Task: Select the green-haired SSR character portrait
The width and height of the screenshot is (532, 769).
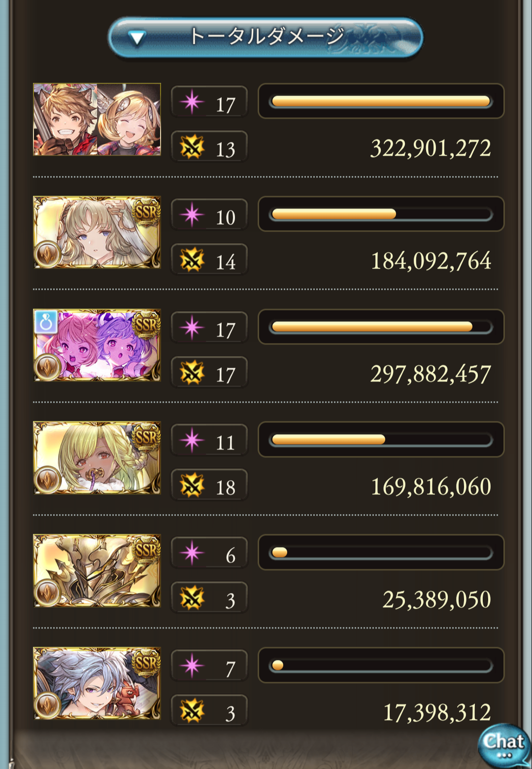Action: tap(97, 457)
